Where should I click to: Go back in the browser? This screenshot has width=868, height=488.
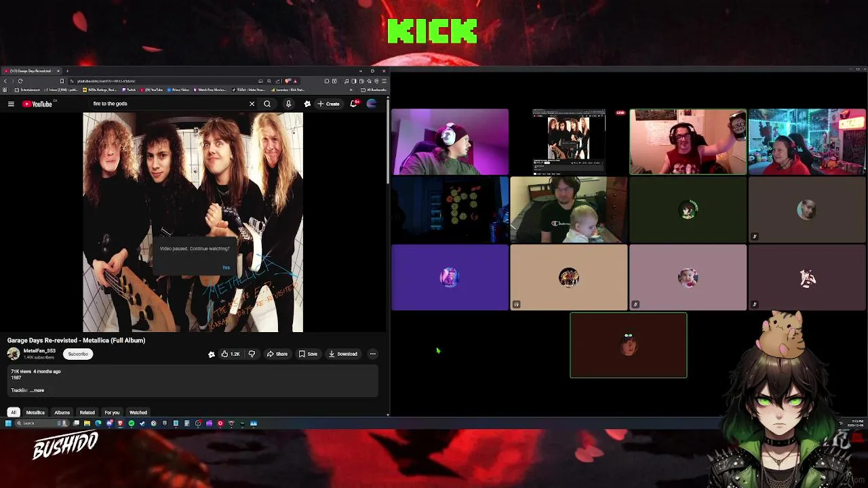point(5,81)
